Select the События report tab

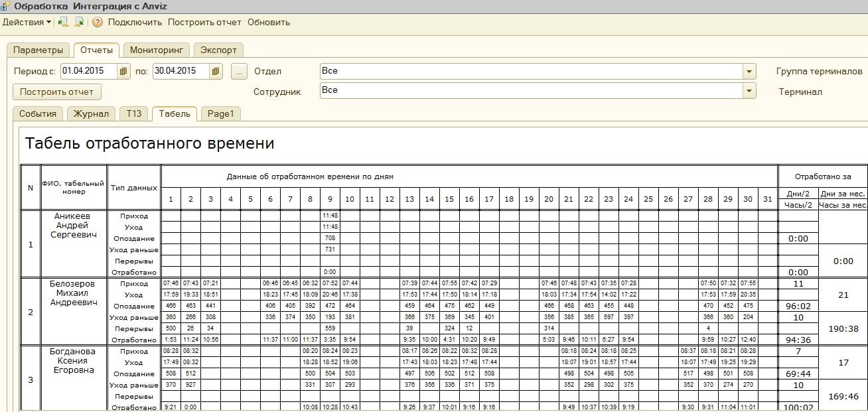38,113
